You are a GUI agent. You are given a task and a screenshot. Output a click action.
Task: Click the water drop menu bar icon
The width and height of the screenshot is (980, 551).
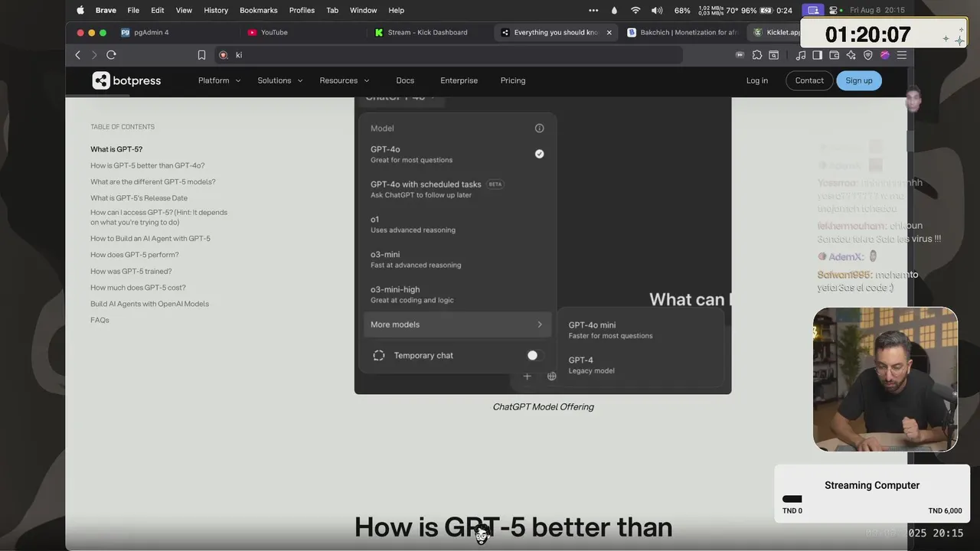pos(614,10)
